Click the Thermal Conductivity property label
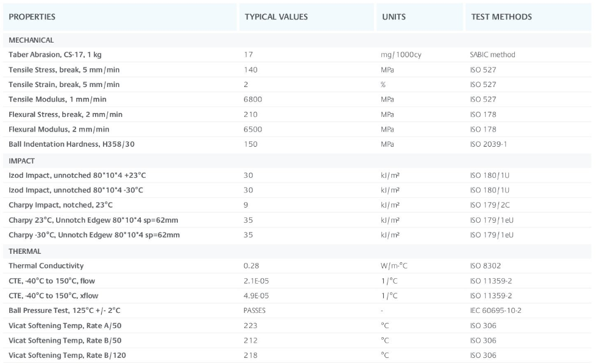602x364 pixels. pos(46,266)
